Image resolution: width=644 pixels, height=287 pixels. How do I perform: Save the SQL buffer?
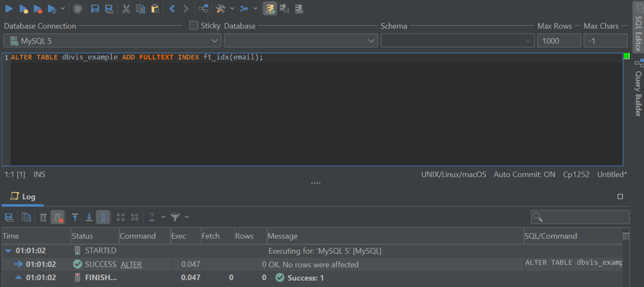tap(95, 8)
